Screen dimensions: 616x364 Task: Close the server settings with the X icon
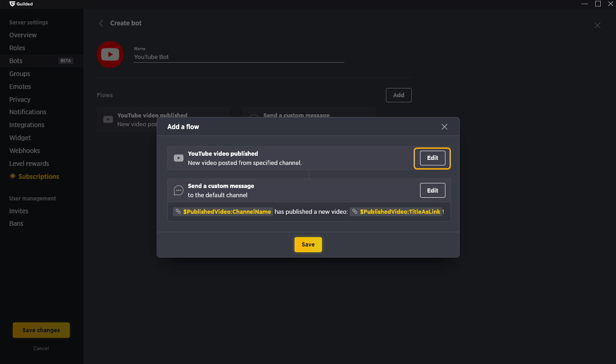[598, 25]
